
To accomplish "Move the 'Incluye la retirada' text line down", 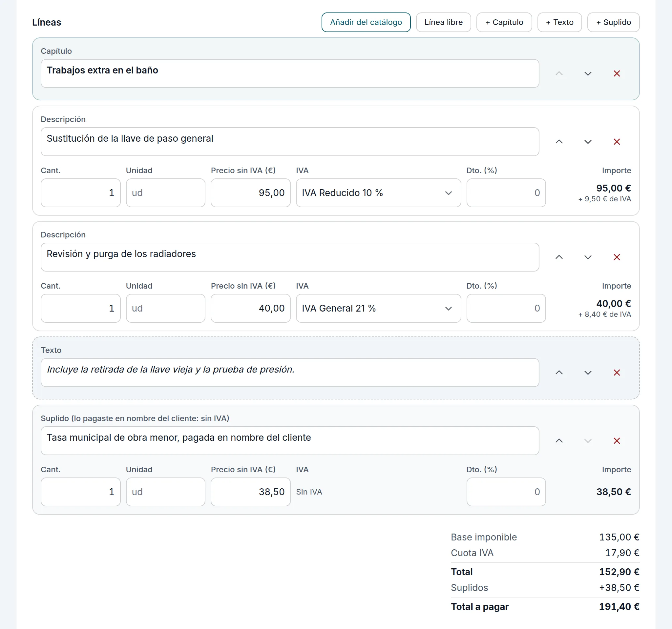I will [588, 373].
